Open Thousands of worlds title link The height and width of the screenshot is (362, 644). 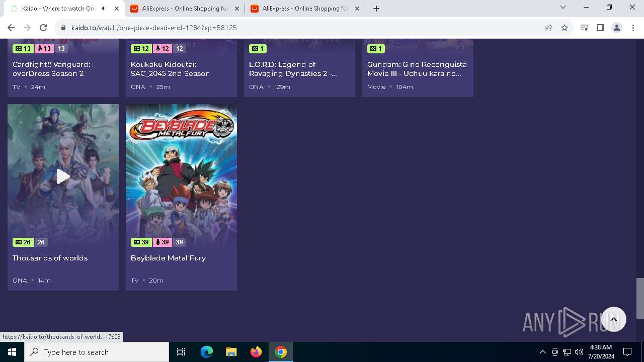pos(50,258)
